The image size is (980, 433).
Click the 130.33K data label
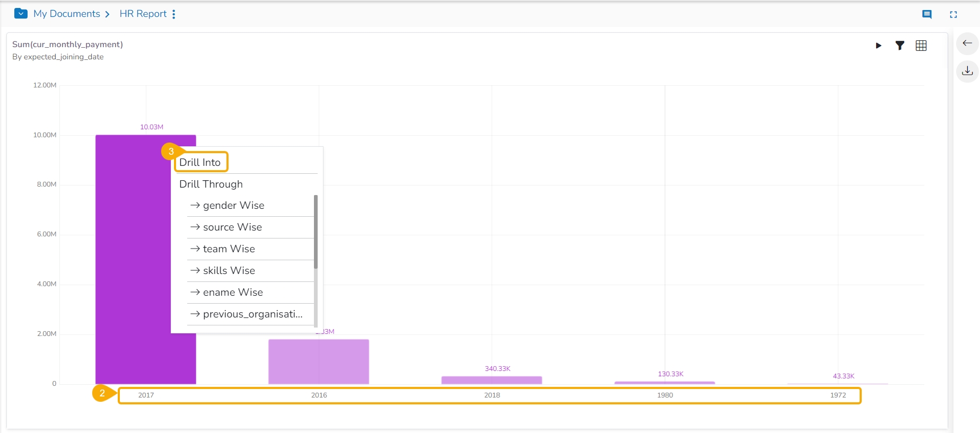click(x=670, y=374)
